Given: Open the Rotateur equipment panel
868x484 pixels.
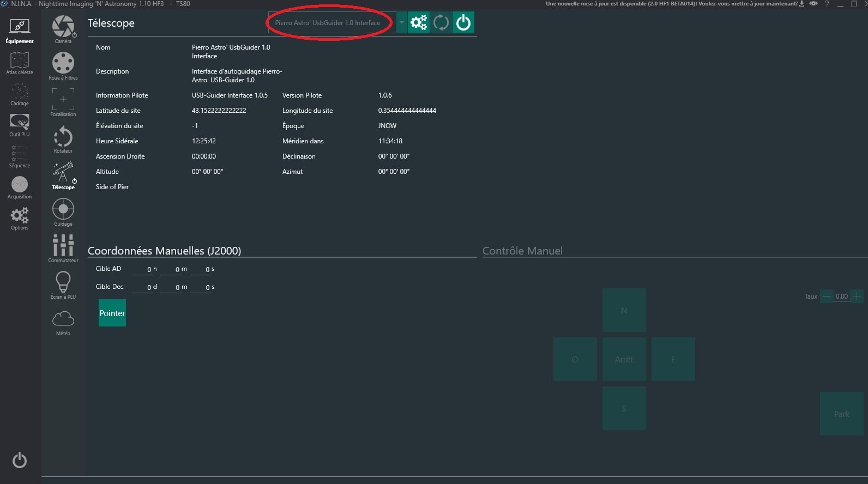Looking at the screenshot, I should pyautogui.click(x=63, y=137).
